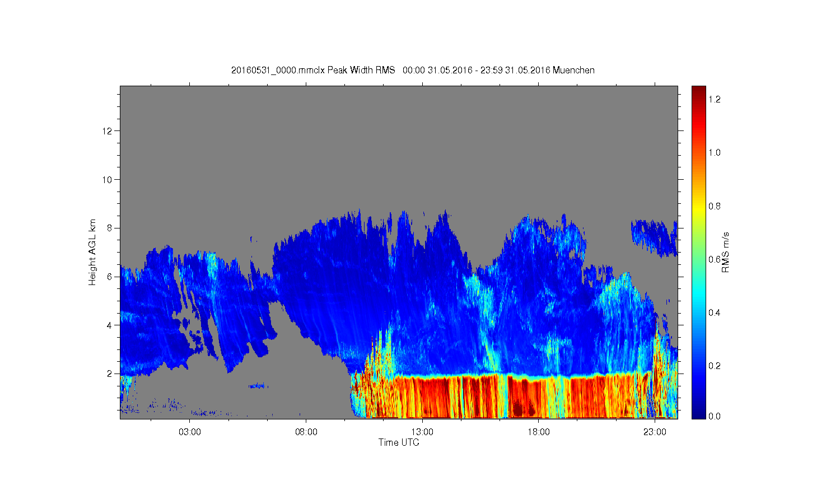Click the height tick label '4'

click(x=110, y=325)
